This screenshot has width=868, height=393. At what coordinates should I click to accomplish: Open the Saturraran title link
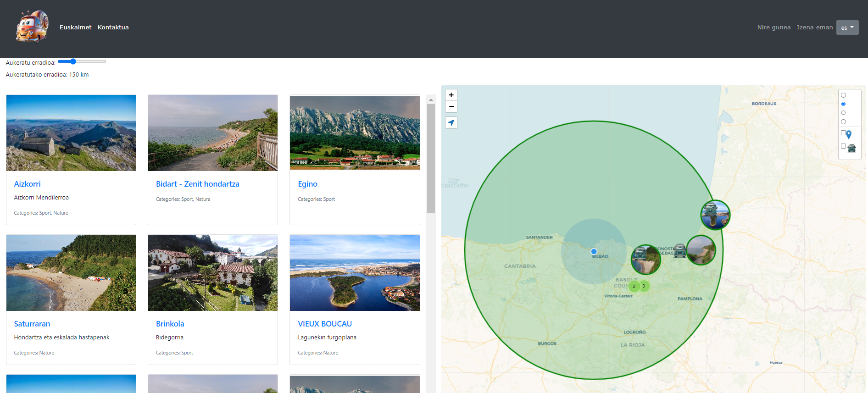[x=32, y=324]
